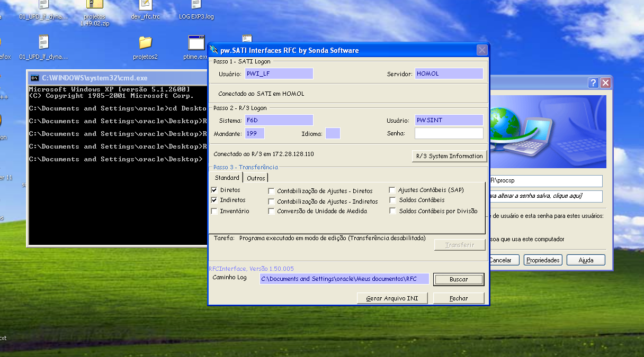The image size is (644, 357).
Task: Click the cmd.exe title bar icon
Action: [x=35, y=78]
